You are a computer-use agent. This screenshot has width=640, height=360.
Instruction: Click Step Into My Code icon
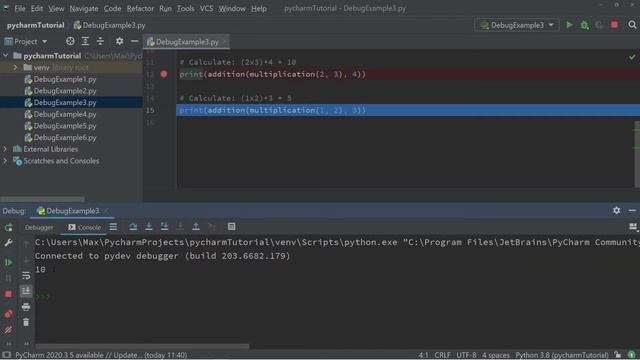point(164,227)
